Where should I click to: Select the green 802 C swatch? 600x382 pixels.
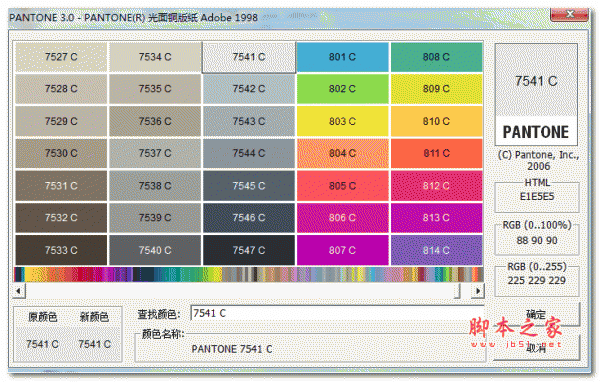342,89
